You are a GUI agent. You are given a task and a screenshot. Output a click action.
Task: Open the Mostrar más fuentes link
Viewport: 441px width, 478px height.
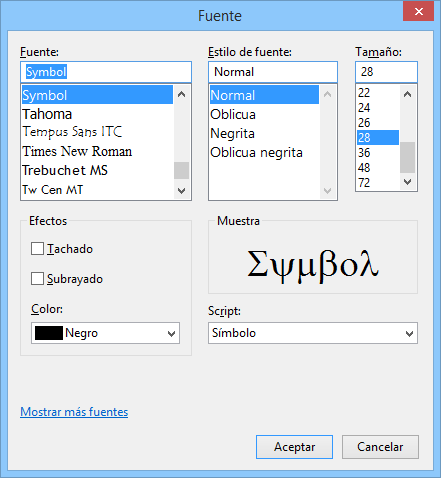pos(74,412)
